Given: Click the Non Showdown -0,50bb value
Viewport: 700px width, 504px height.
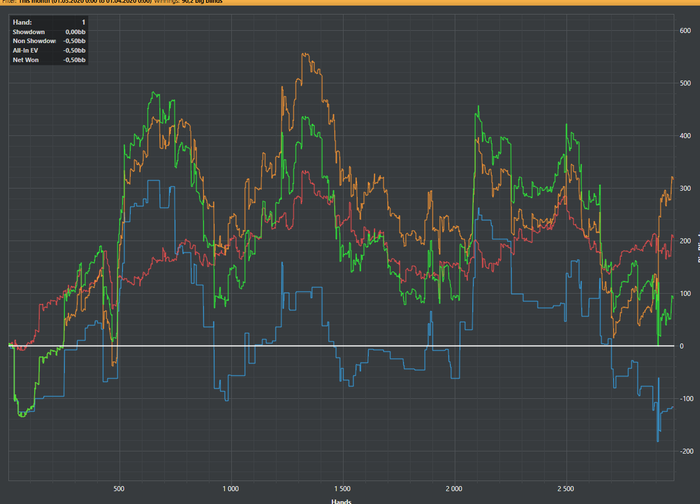Looking at the screenshot, I should (x=74, y=41).
